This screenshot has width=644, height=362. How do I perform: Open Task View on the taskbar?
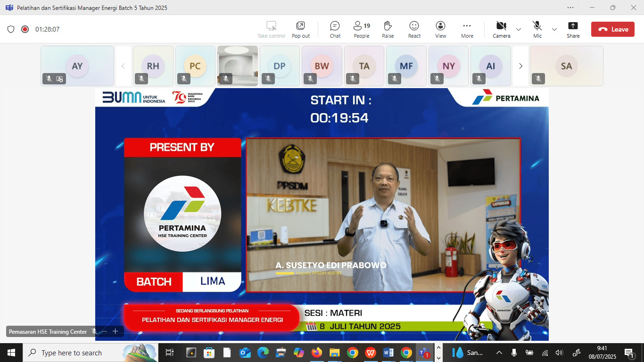click(170, 353)
